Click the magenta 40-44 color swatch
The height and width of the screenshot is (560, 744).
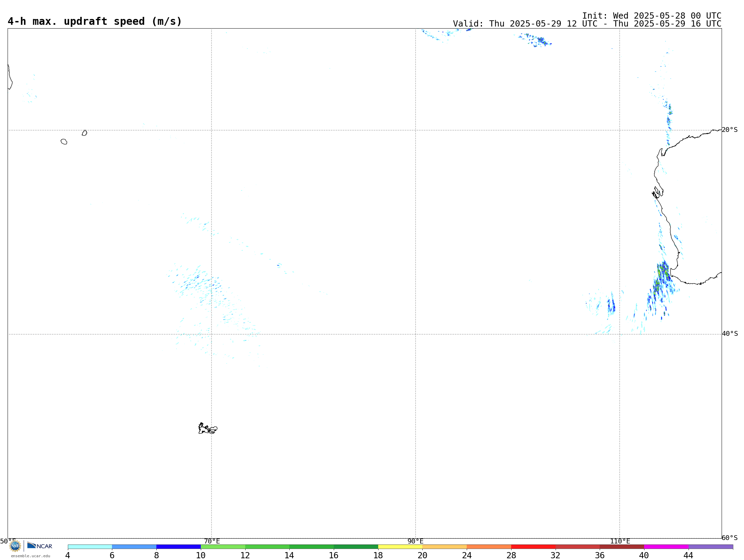(666, 547)
